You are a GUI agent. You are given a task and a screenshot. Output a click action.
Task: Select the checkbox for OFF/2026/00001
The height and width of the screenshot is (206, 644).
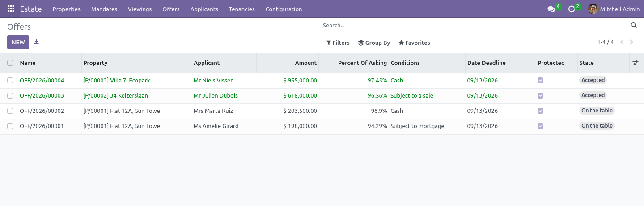pos(10,126)
